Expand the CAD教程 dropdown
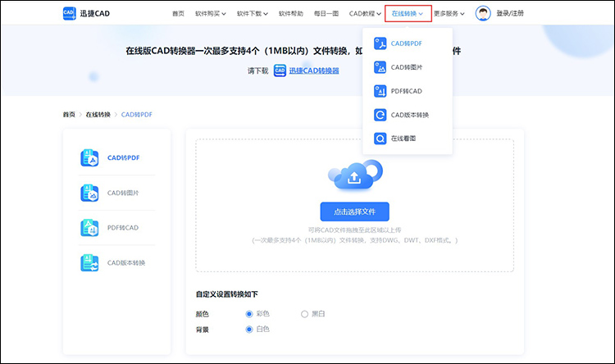This screenshot has width=615, height=364. [x=365, y=14]
